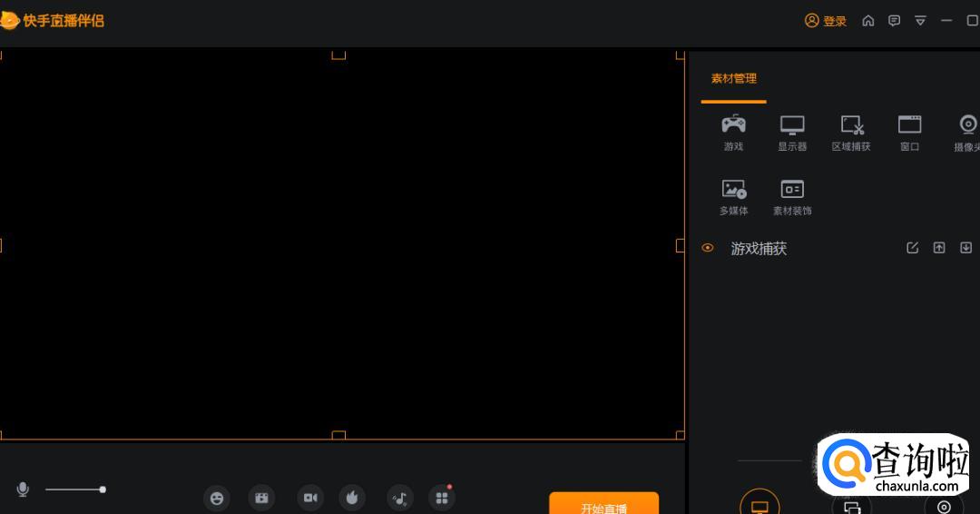The width and height of the screenshot is (980, 514).
Task: Select the 游戏捕获 source row
Action: [837, 248]
